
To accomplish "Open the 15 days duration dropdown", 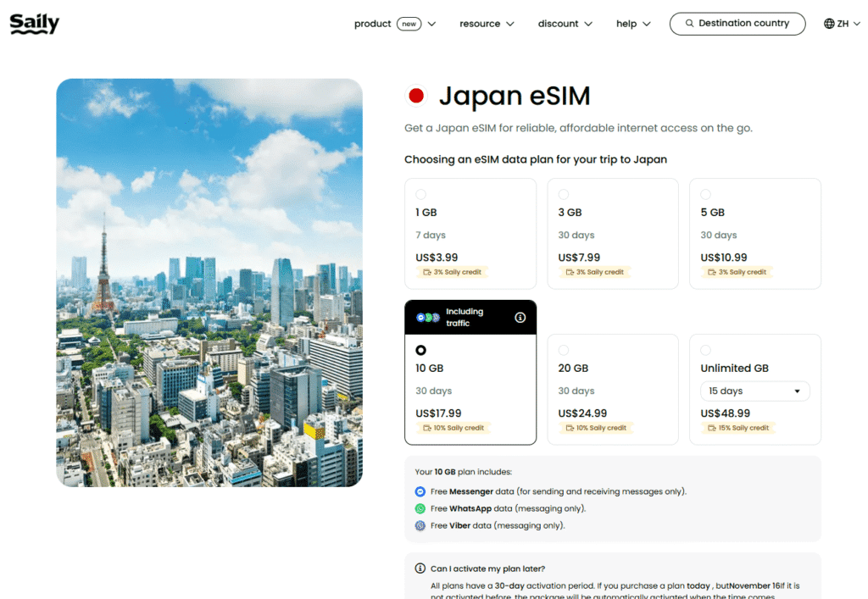I will coord(754,391).
